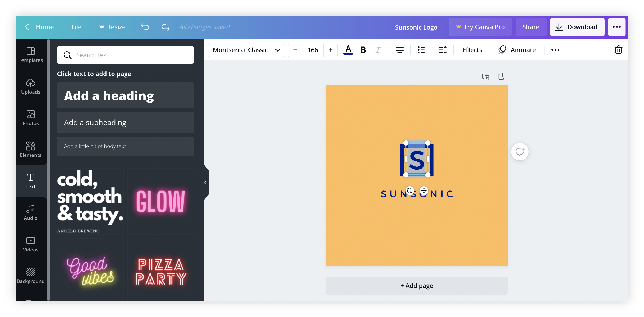Click the Redo arrow button
Screen dimensions: 644x317
[x=164, y=27]
